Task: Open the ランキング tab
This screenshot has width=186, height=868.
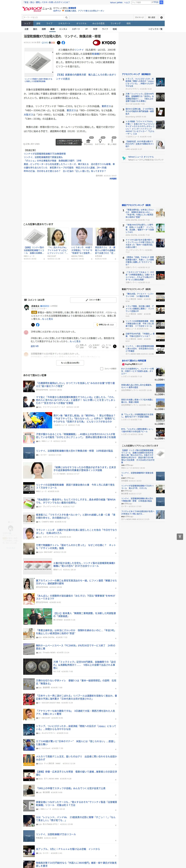Action: pos(115,24)
